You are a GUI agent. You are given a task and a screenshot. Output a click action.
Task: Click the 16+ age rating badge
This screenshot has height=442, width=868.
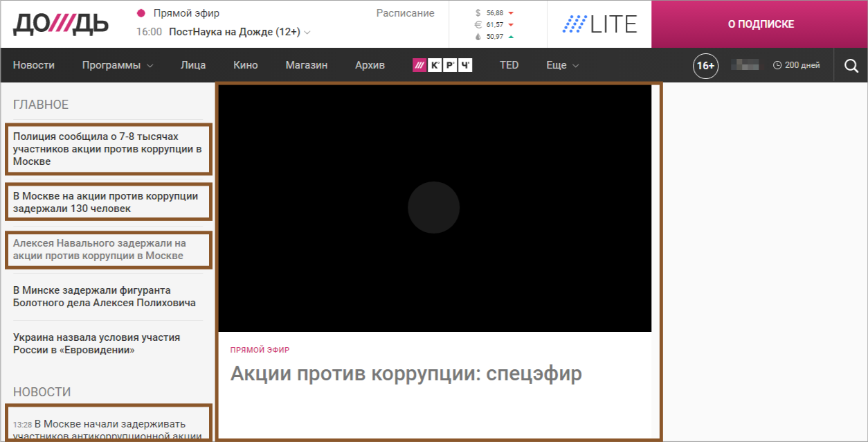pos(705,66)
